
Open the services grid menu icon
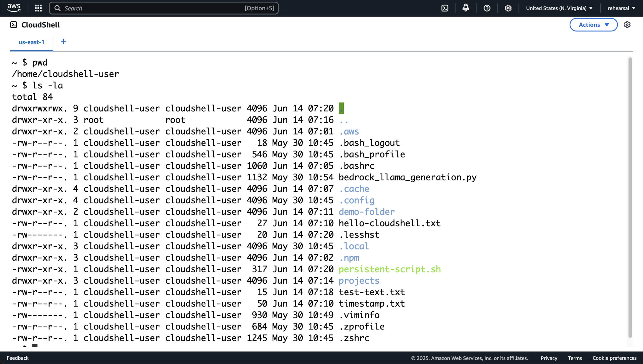coord(38,8)
